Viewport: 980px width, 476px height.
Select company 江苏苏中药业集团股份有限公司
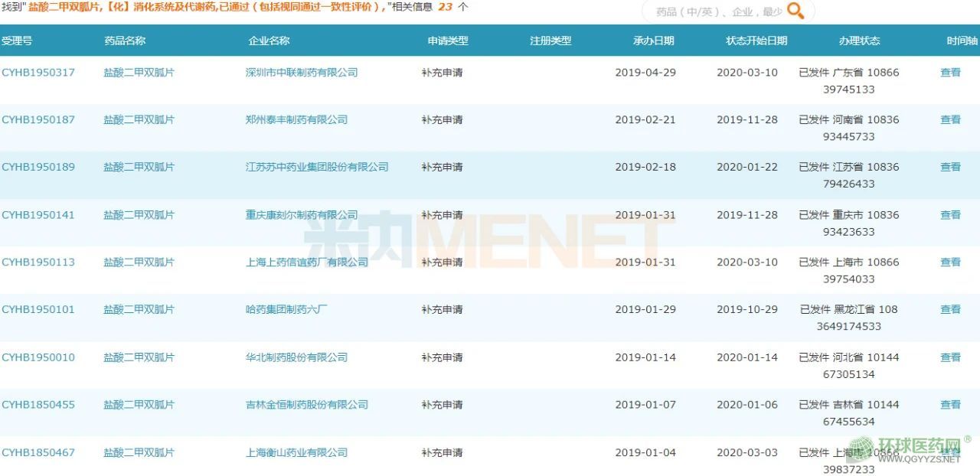point(316,167)
